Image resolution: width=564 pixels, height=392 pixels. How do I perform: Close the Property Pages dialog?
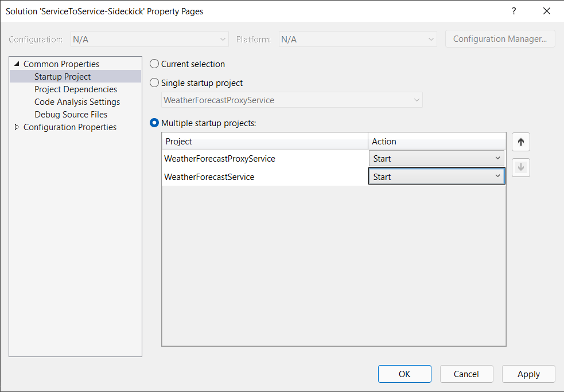pyautogui.click(x=546, y=11)
